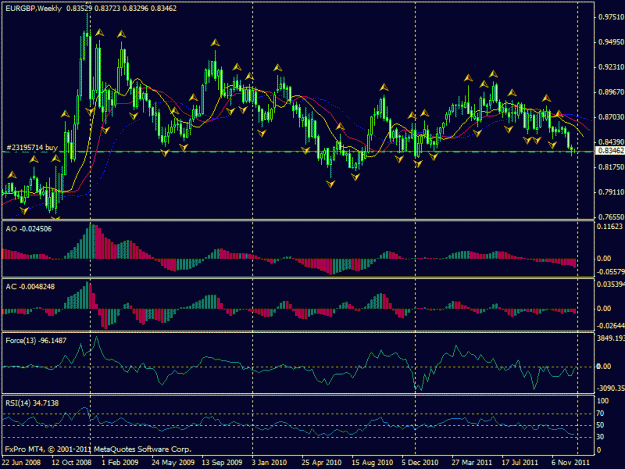The image size is (625, 469).
Task: Click the current price tag 0.83462
Action: [610, 151]
